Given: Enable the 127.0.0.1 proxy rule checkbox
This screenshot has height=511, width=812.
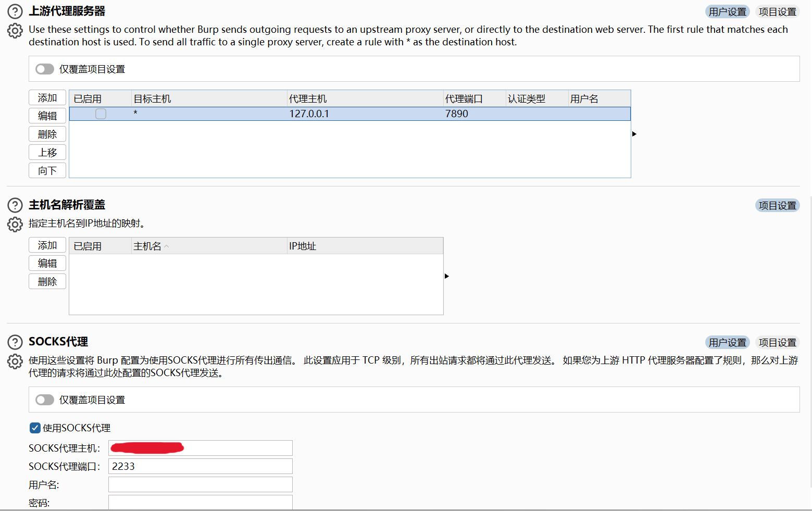Looking at the screenshot, I should pos(101,114).
